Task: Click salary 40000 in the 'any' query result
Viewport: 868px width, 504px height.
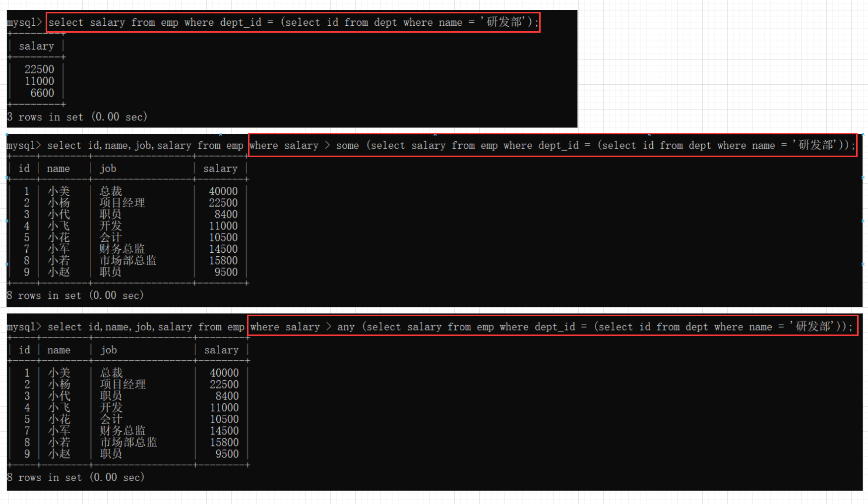Action: pyautogui.click(x=224, y=373)
